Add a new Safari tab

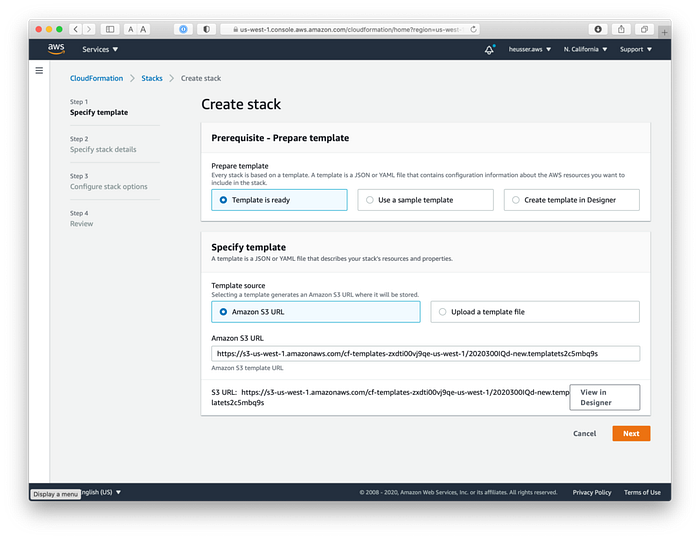664,32
